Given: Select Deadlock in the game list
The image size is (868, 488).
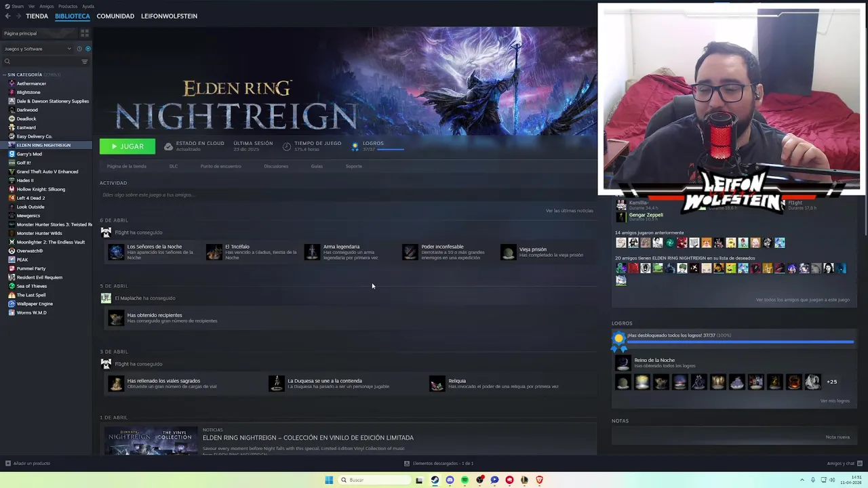Looking at the screenshot, I should (x=26, y=119).
